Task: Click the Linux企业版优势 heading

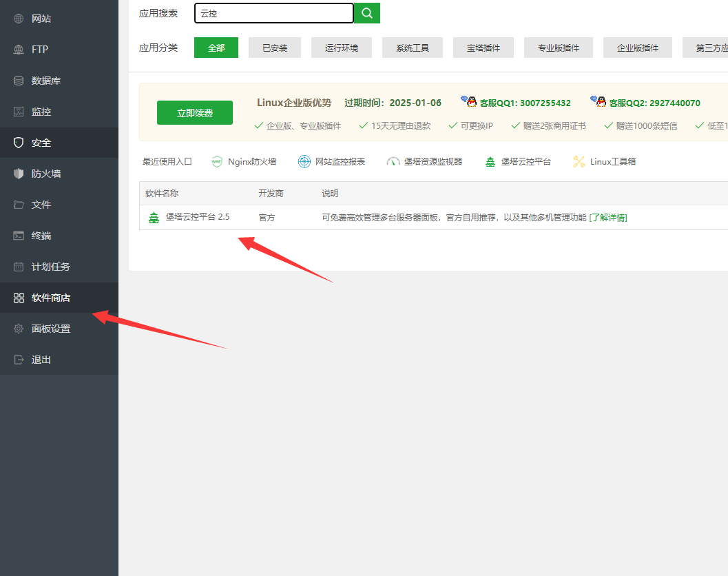Action: (294, 103)
